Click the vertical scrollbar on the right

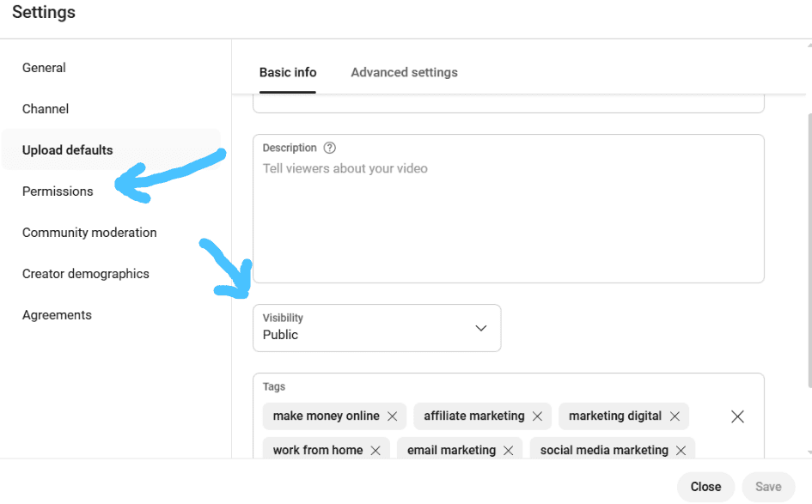pyautogui.click(x=809, y=250)
